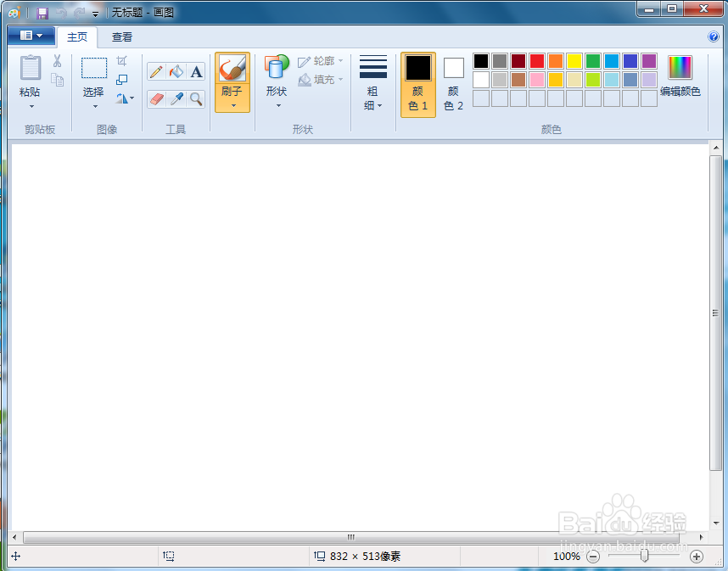Pick the green color swatch
The image size is (728, 571).
click(593, 61)
